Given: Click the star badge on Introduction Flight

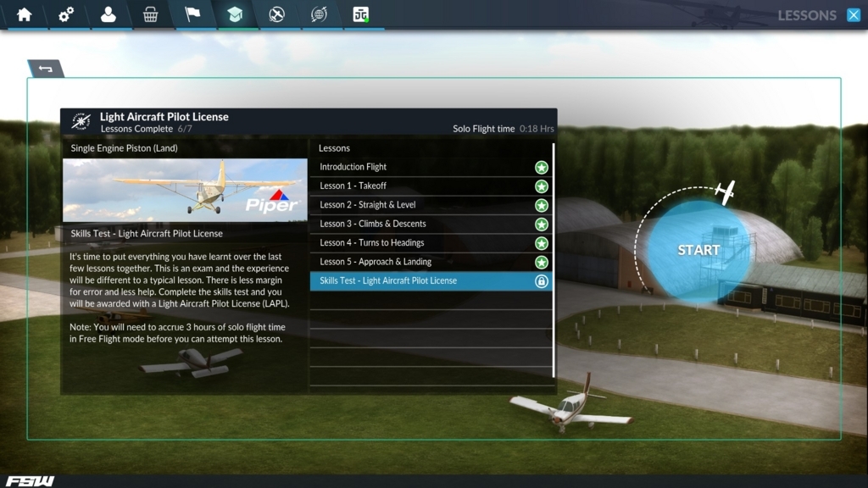Looking at the screenshot, I should (x=542, y=167).
